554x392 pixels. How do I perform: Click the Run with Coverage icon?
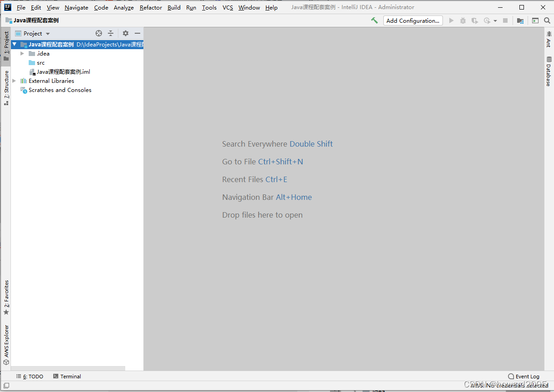coord(475,20)
